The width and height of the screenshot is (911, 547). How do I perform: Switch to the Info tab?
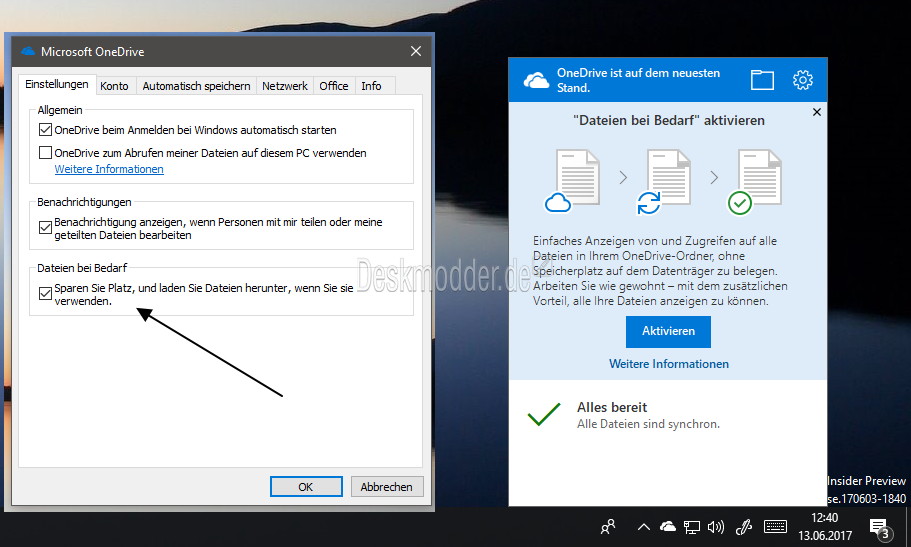(371, 86)
